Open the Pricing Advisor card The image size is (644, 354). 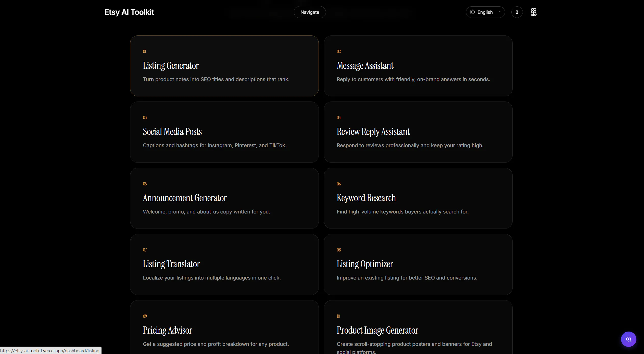click(224, 327)
